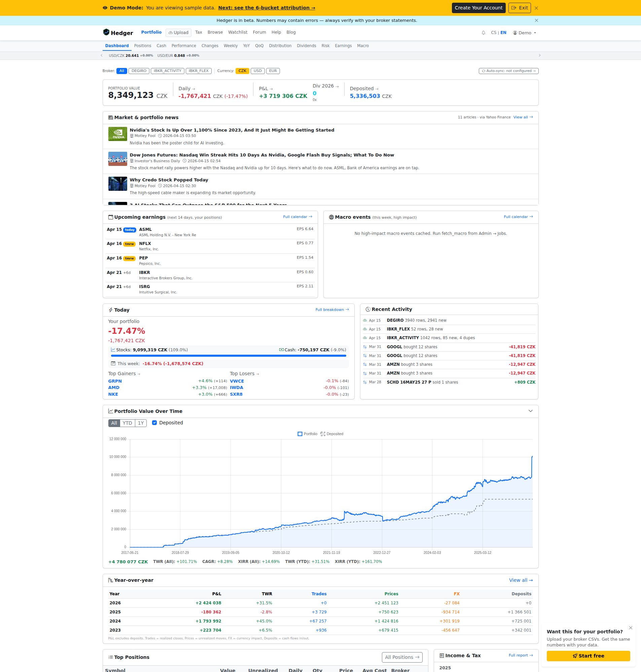Open the Positions tab
The height and width of the screenshot is (672, 641).
click(x=142, y=46)
